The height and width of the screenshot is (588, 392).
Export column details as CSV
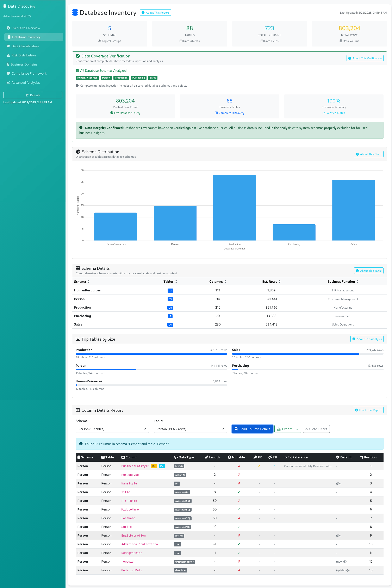(287, 429)
